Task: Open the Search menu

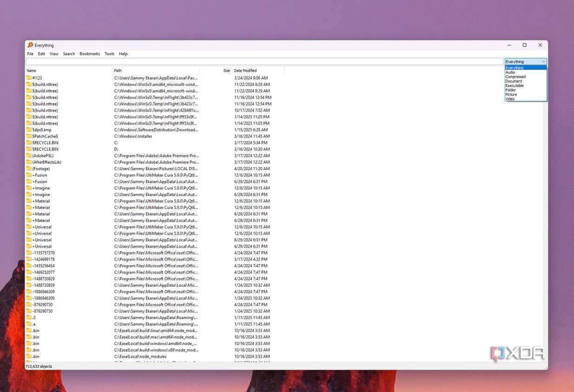Action: point(69,54)
